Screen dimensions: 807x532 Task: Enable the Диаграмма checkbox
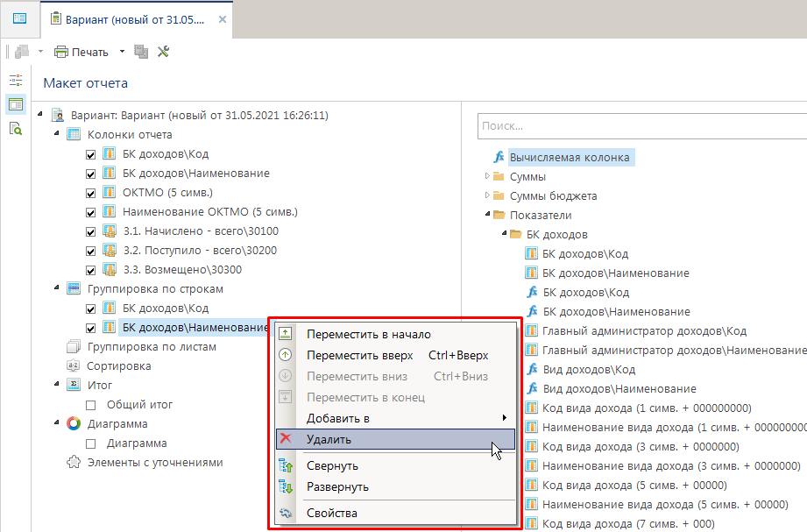(x=90, y=444)
